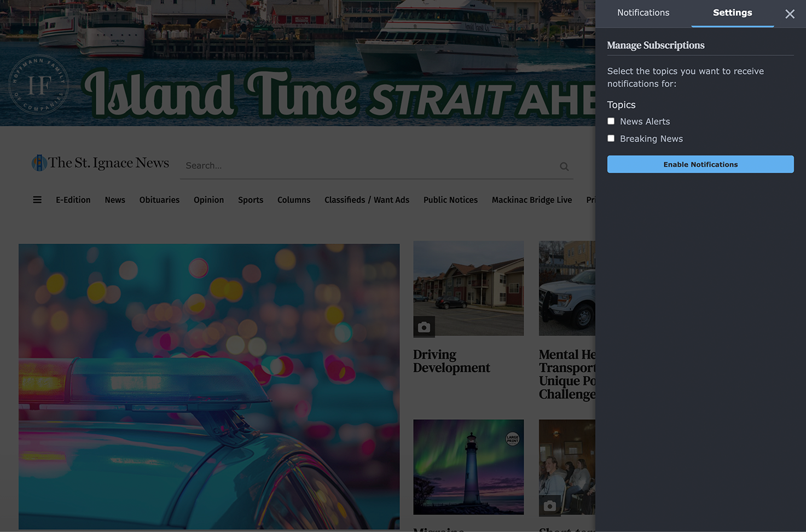Viewport: 806px width, 532px height.
Task: Open the Obituaries section
Action: (159, 200)
